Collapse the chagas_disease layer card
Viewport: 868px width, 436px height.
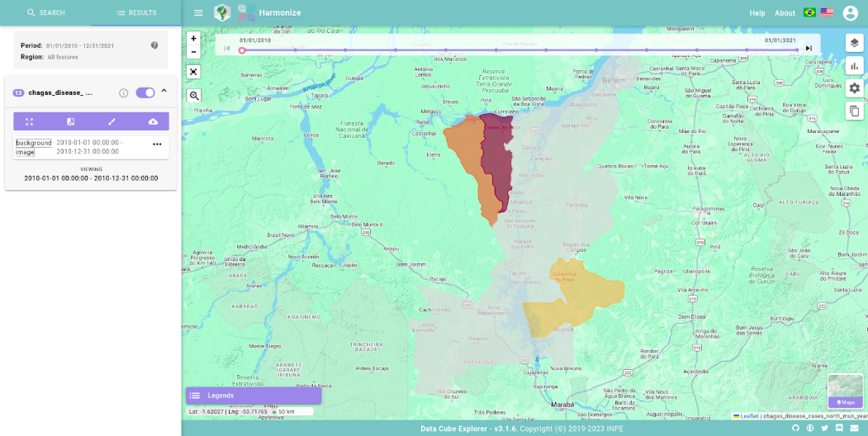click(164, 92)
